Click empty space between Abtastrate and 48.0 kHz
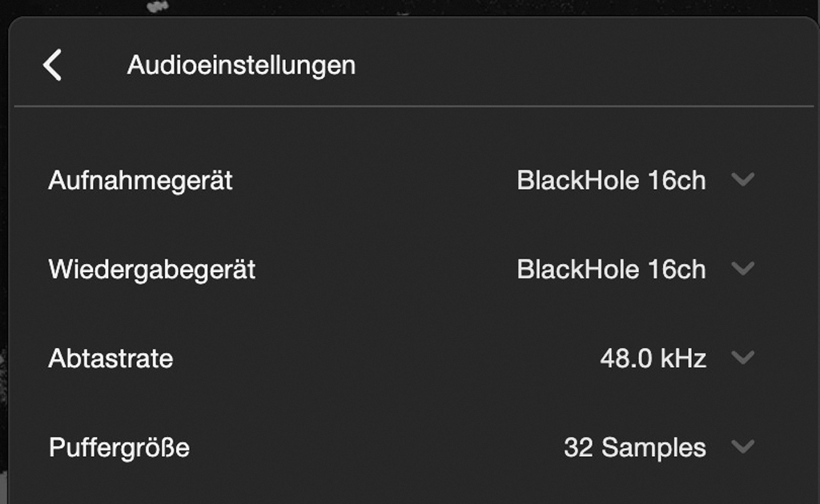820x504 pixels. click(384, 358)
